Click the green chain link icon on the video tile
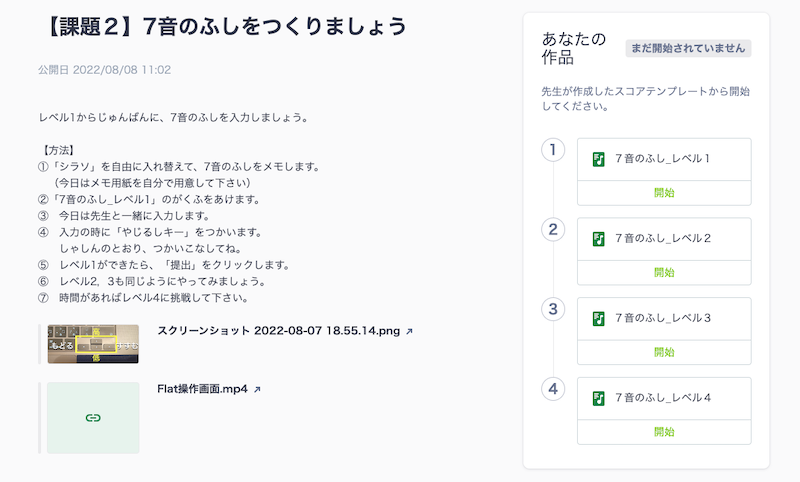 pos(93,417)
